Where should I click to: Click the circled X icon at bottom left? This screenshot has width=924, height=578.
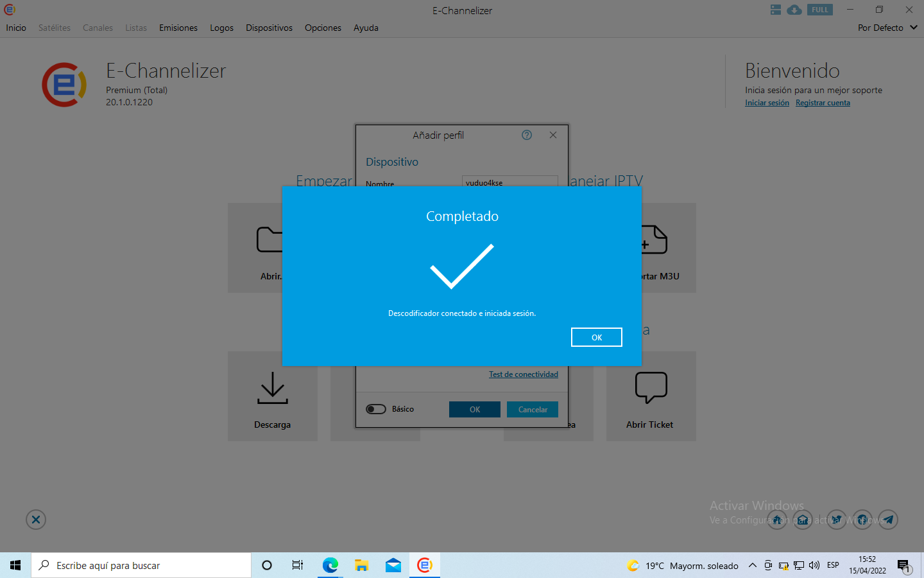[36, 520]
